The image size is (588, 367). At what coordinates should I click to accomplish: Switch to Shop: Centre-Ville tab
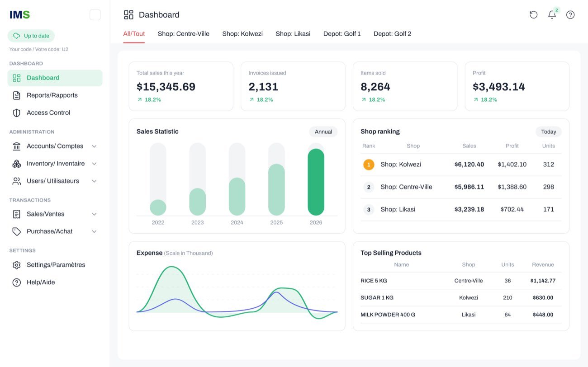pos(184,34)
